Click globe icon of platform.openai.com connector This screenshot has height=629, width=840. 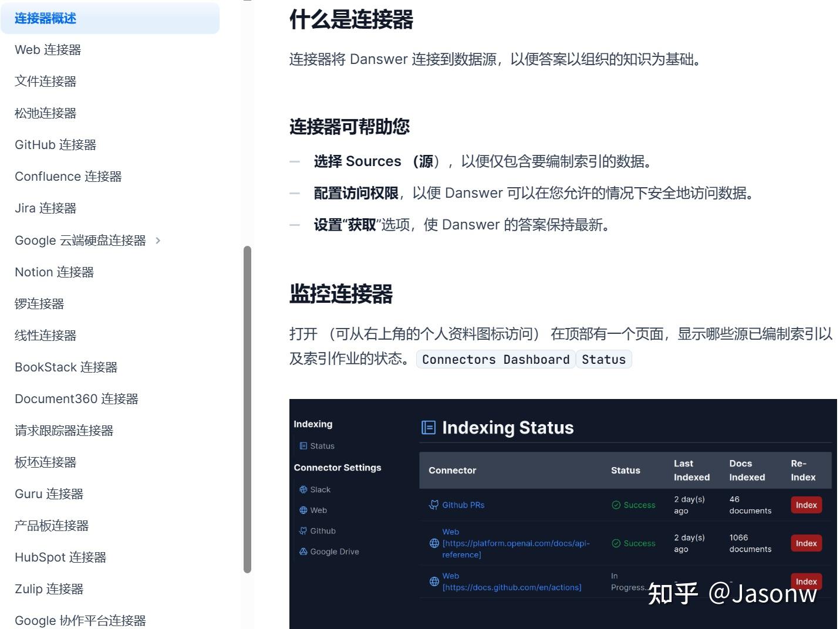click(x=434, y=543)
